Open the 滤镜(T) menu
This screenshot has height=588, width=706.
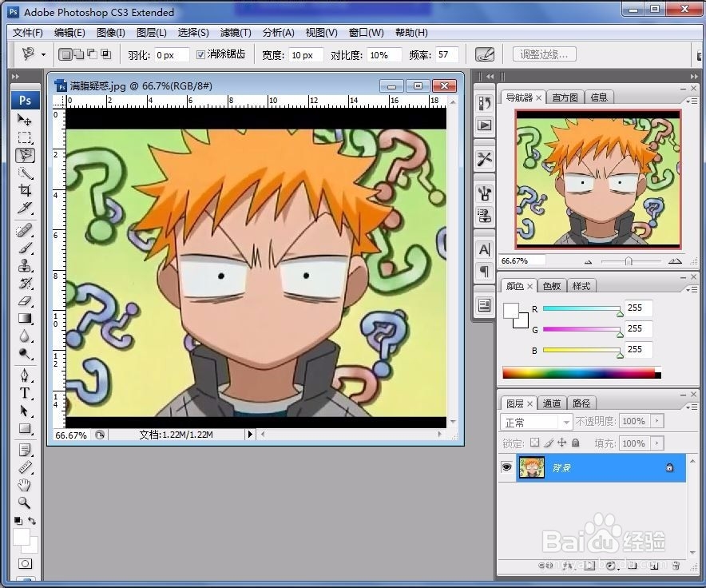coord(236,33)
